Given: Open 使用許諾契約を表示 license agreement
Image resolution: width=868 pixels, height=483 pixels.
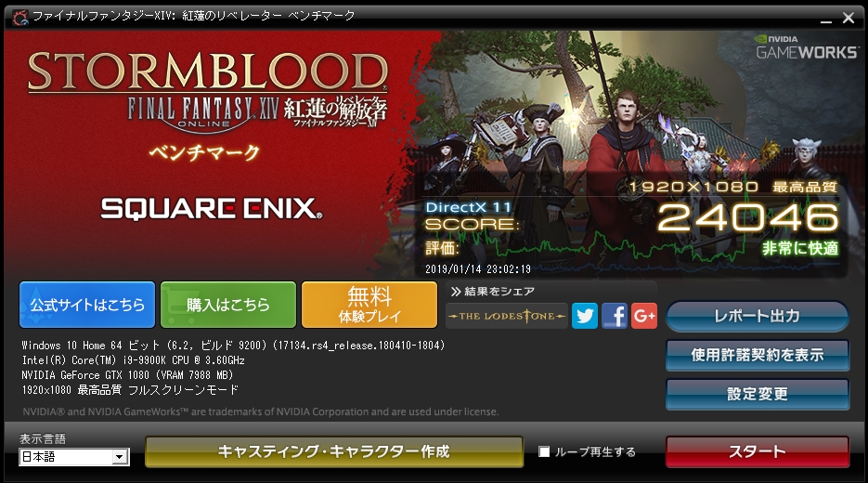Looking at the screenshot, I should (758, 355).
